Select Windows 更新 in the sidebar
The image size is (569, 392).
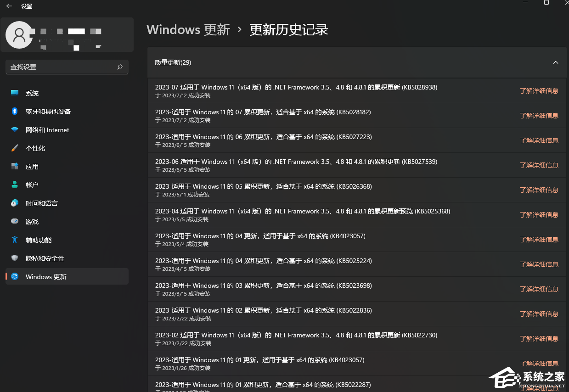click(x=46, y=277)
